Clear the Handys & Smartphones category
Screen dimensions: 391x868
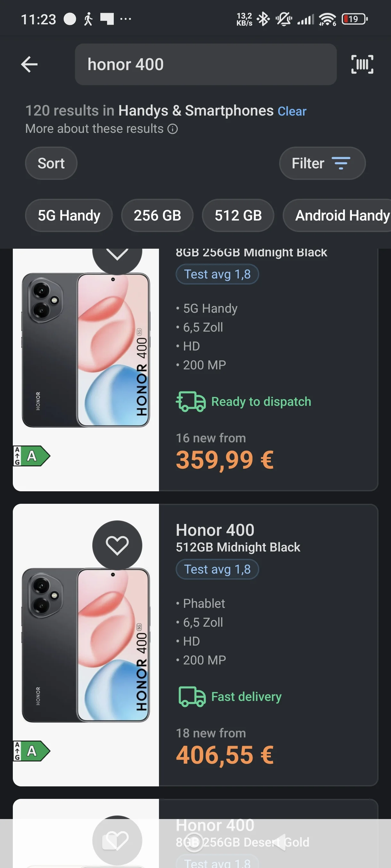coord(292,111)
